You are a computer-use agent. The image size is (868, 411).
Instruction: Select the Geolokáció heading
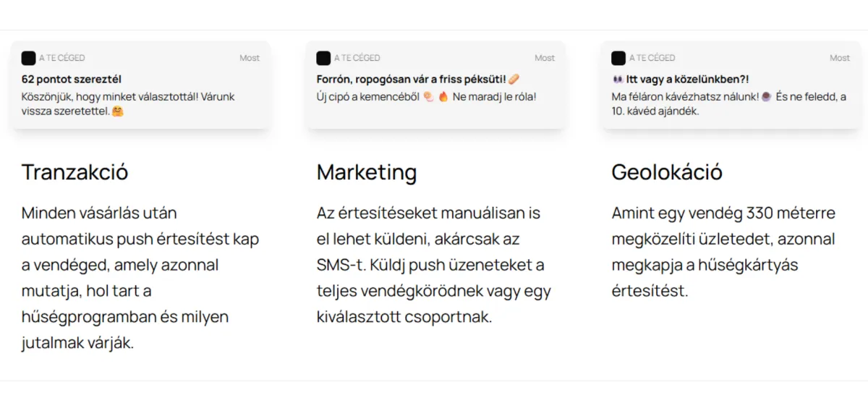pyautogui.click(x=667, y=172)
